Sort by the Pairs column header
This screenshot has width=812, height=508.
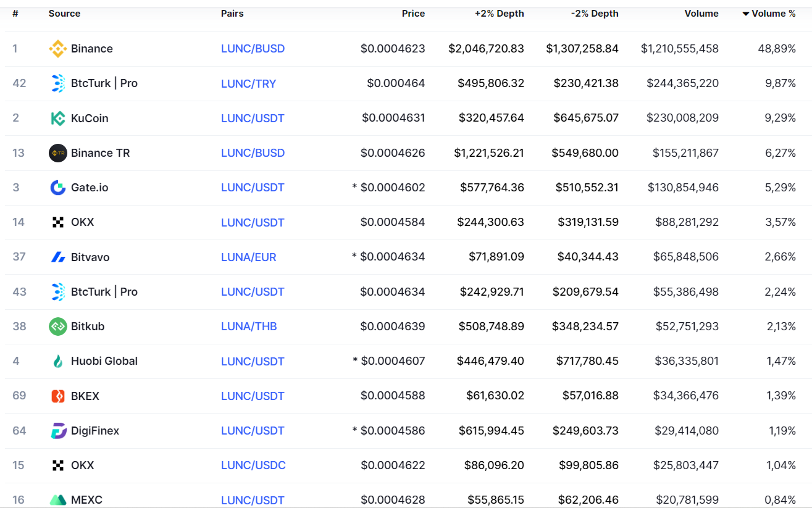232,14
